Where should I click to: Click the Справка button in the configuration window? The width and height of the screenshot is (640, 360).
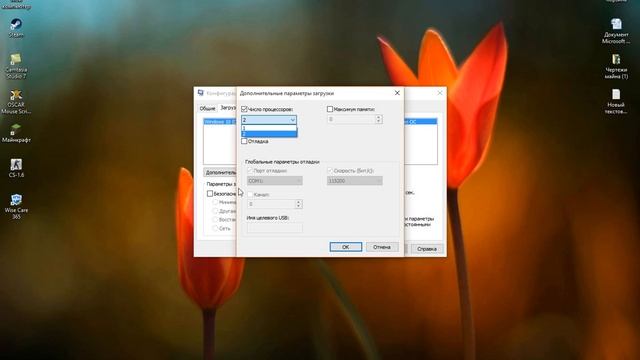tap(427, 249)
